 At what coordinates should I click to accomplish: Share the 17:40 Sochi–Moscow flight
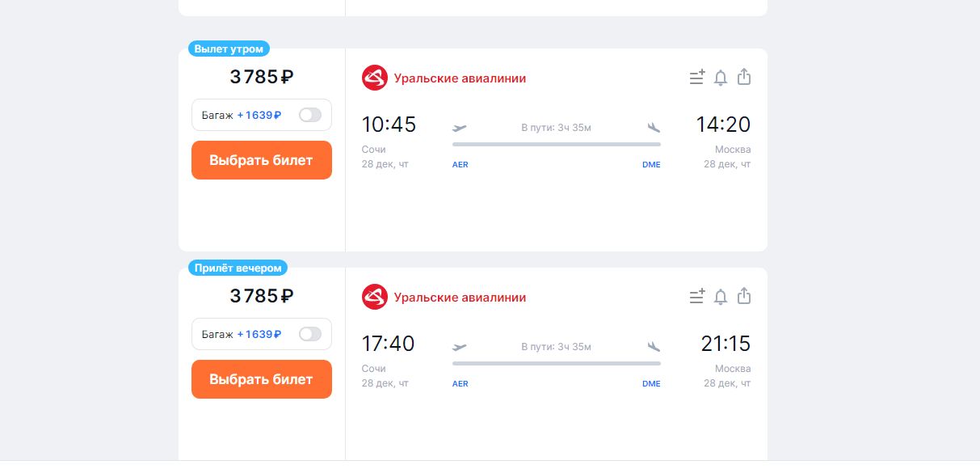tap(744, 296)
